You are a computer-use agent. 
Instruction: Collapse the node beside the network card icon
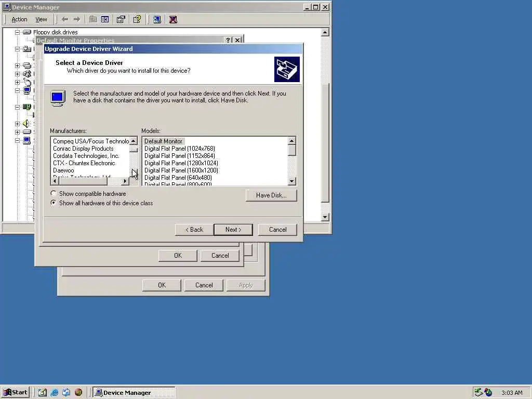click(x=17, y=107)
